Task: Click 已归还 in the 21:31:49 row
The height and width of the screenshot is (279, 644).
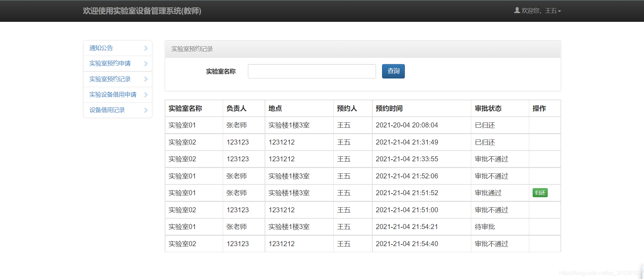Action: coord(485,142)
